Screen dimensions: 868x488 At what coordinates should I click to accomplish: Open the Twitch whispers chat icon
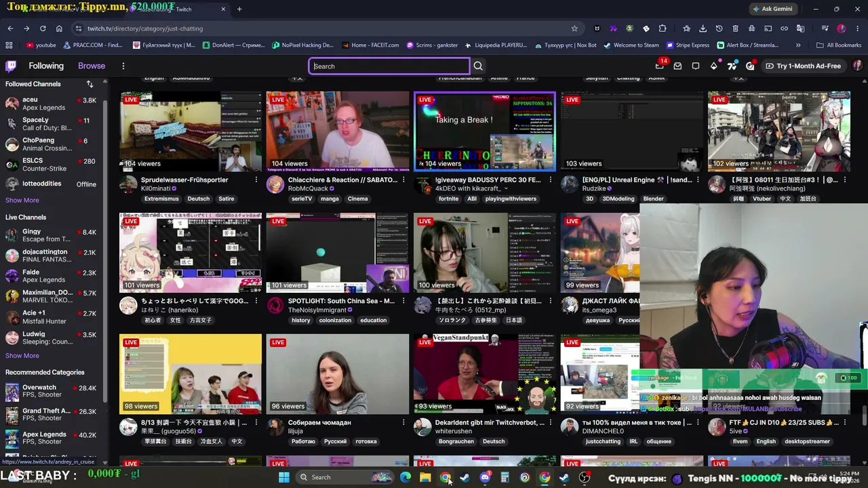click(696, 66)
